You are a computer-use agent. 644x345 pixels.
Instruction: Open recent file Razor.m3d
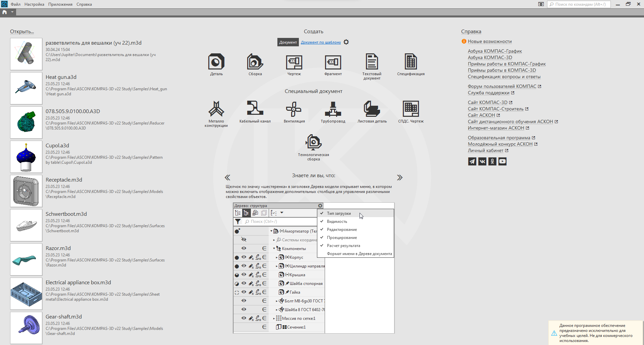coord(58,248)
